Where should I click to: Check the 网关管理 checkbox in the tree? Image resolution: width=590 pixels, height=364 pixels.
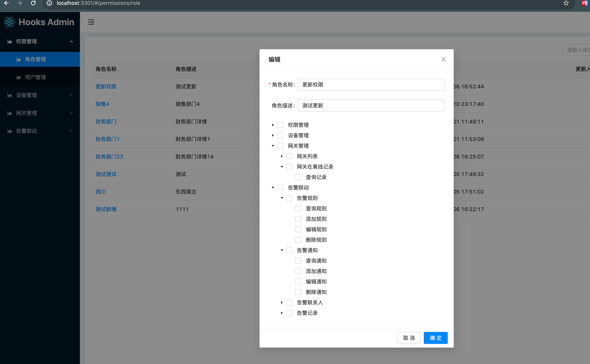(x=280, y=146)
